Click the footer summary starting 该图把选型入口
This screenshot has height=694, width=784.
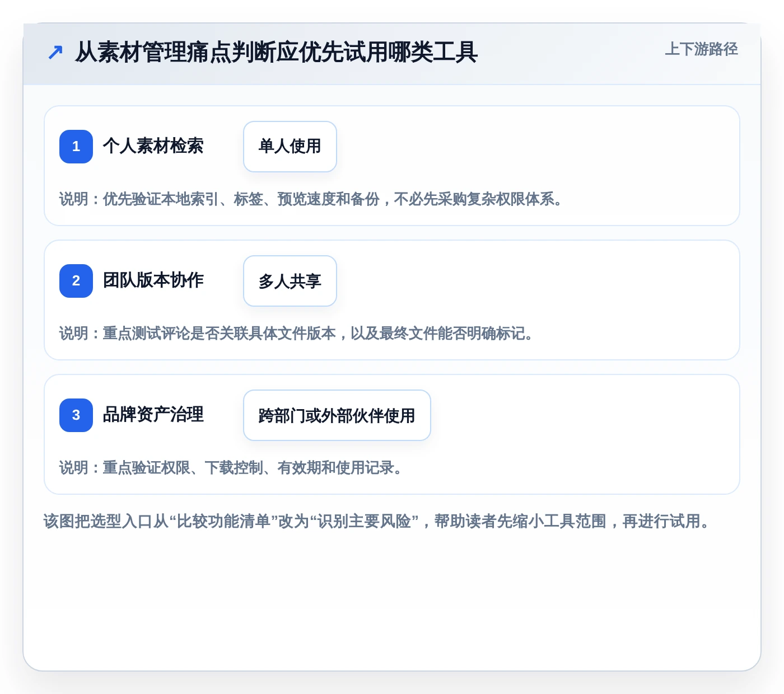(x=377, y=522)
